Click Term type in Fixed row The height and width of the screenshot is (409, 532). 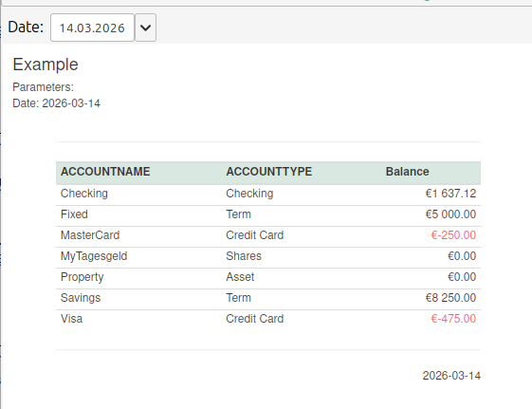click(239, 214)
